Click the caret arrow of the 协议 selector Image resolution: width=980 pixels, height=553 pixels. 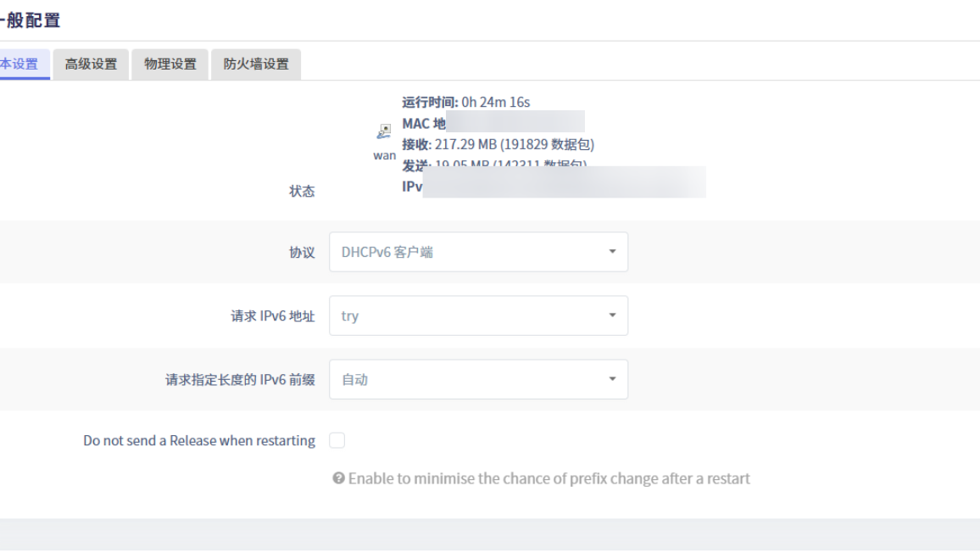[612, 251]
